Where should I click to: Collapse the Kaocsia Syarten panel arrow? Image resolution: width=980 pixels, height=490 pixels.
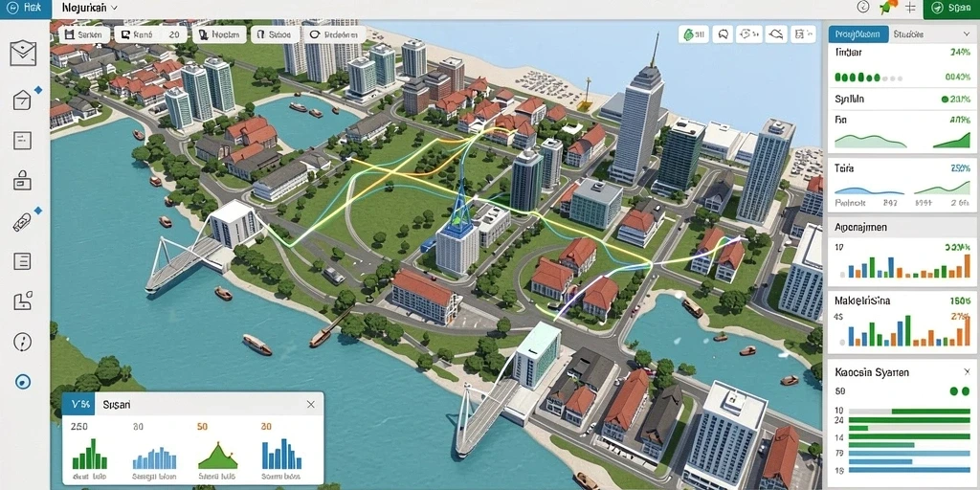point(966,372)
